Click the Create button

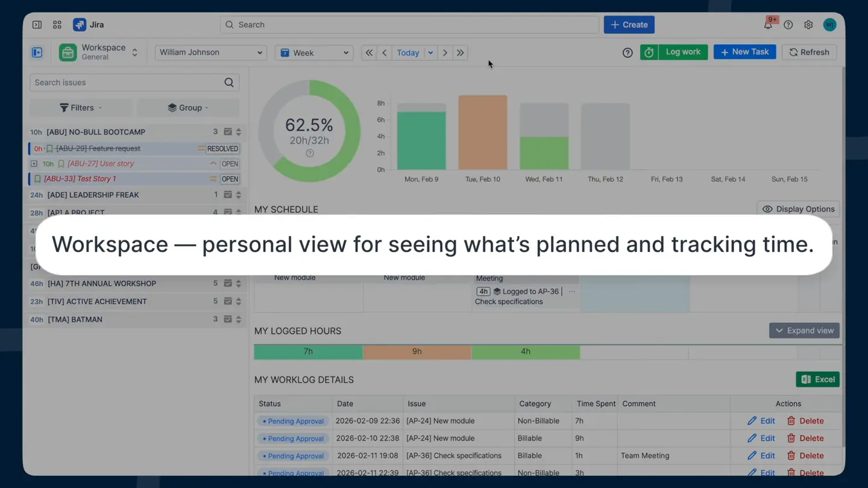(x=629, y=25)
